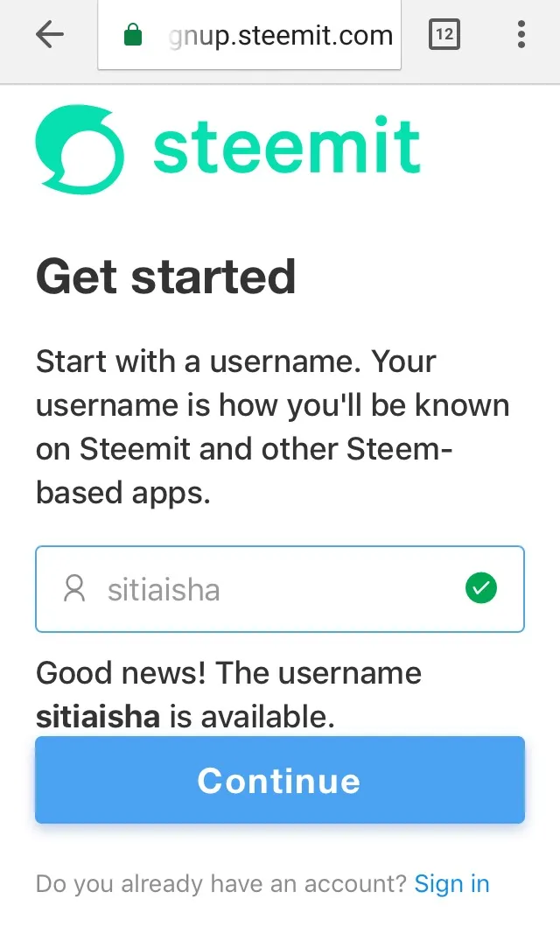
Task: Tap the 'based apps.' line of the description
Action: pos(123,493)
